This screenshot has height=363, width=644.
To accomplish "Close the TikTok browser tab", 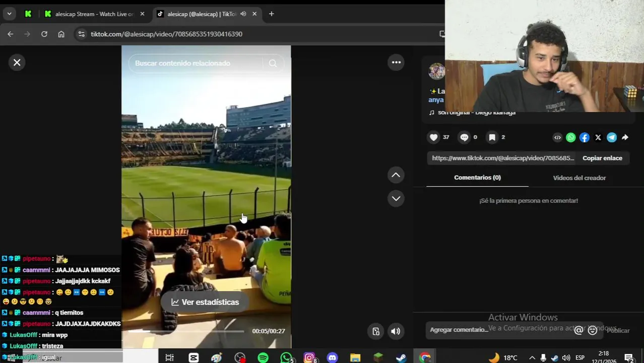I will pyautogui.click(x=254, y=14).
